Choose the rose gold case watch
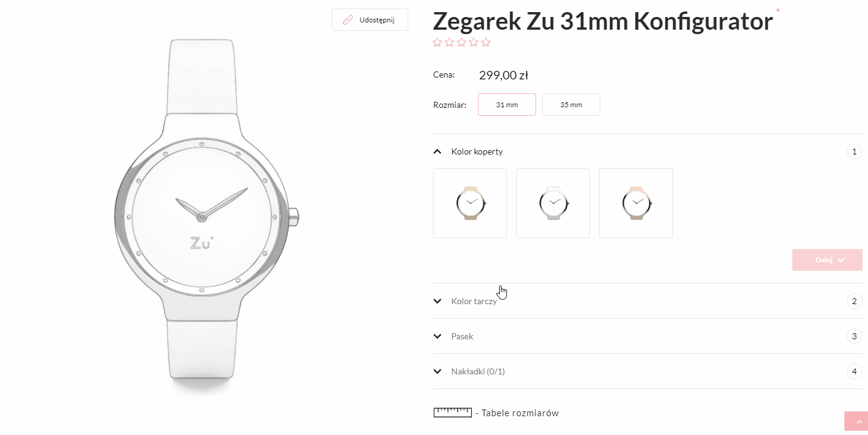 [x=636, y=203]
